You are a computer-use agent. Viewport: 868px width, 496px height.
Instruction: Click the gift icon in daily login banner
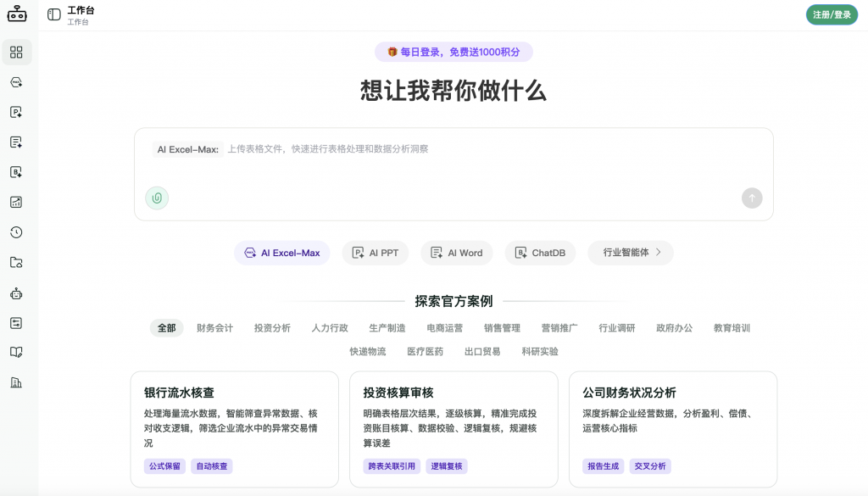(392, 52)
